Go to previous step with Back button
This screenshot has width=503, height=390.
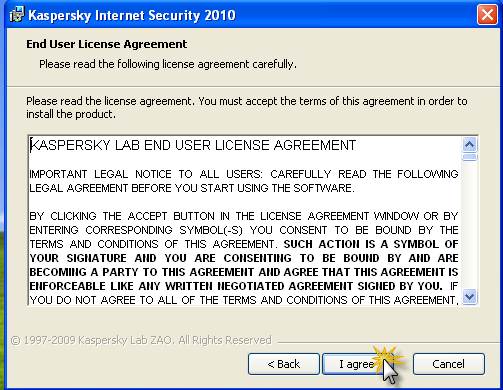284,364
